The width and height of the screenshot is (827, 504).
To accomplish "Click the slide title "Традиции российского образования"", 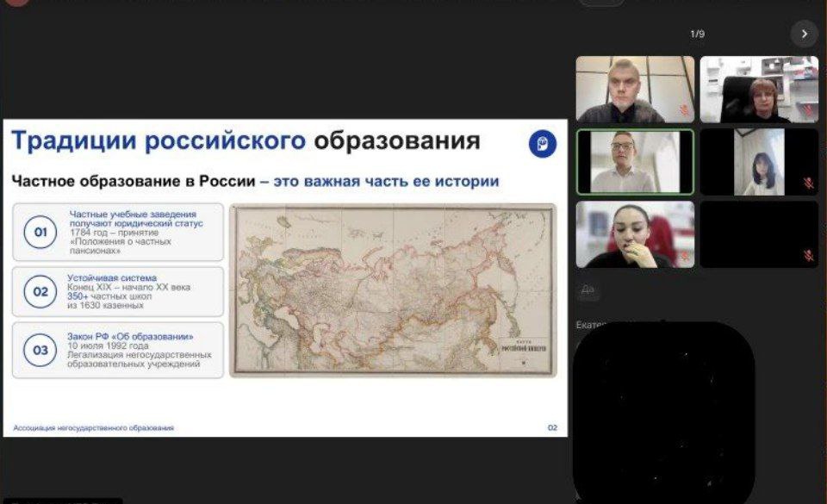I will coord(246,141).
